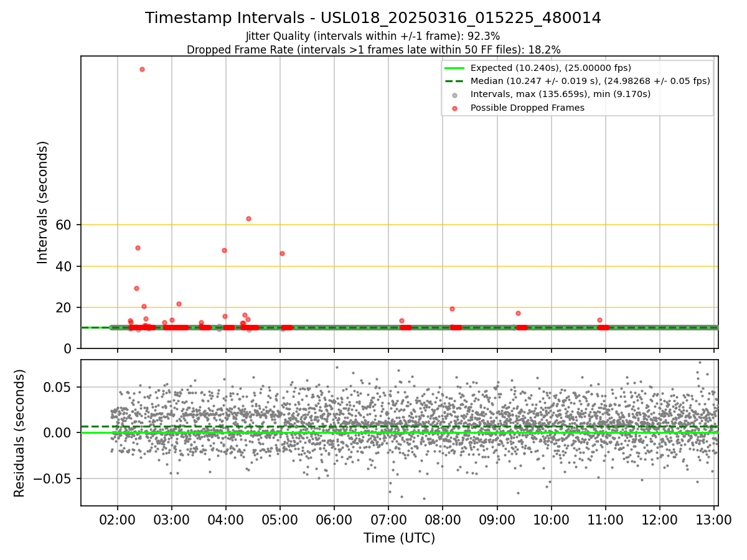
Task: Click the dashed green line sample in legend
Action: pyautogui.click(x=454, y=81)
